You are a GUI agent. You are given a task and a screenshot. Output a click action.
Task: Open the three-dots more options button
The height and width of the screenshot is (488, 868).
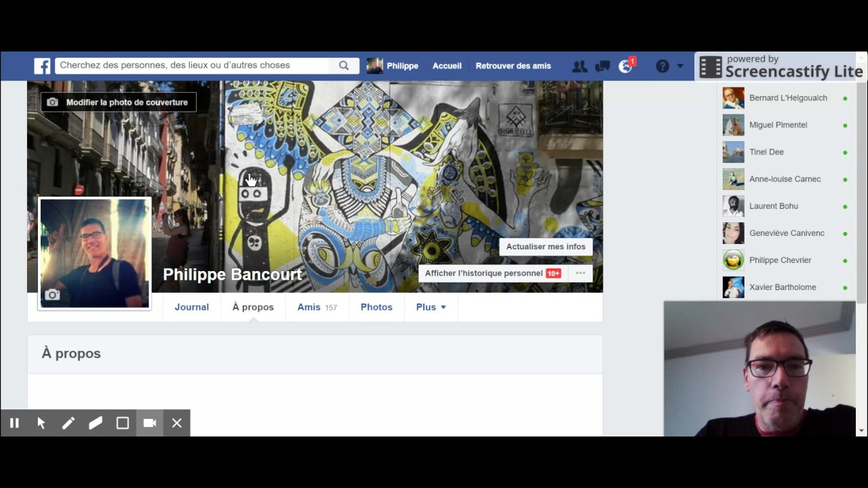tap(580, 273)
